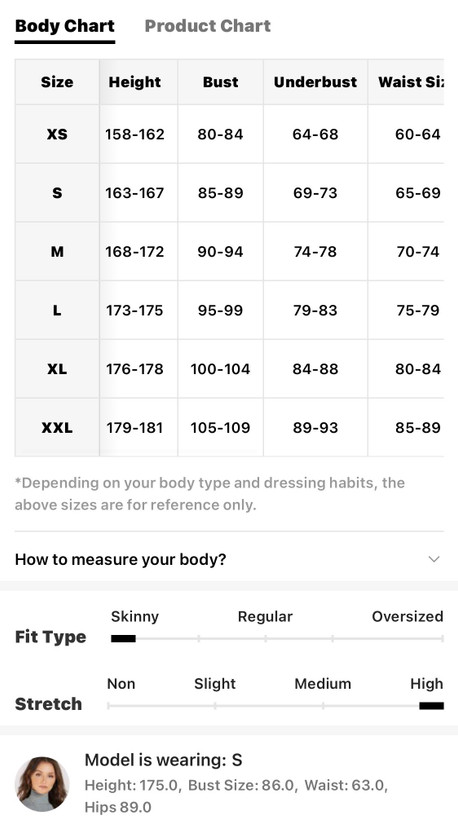
Task: Click the 'Model is wearing: S' text
Action: pyautogui.click(x=163, y=760)
